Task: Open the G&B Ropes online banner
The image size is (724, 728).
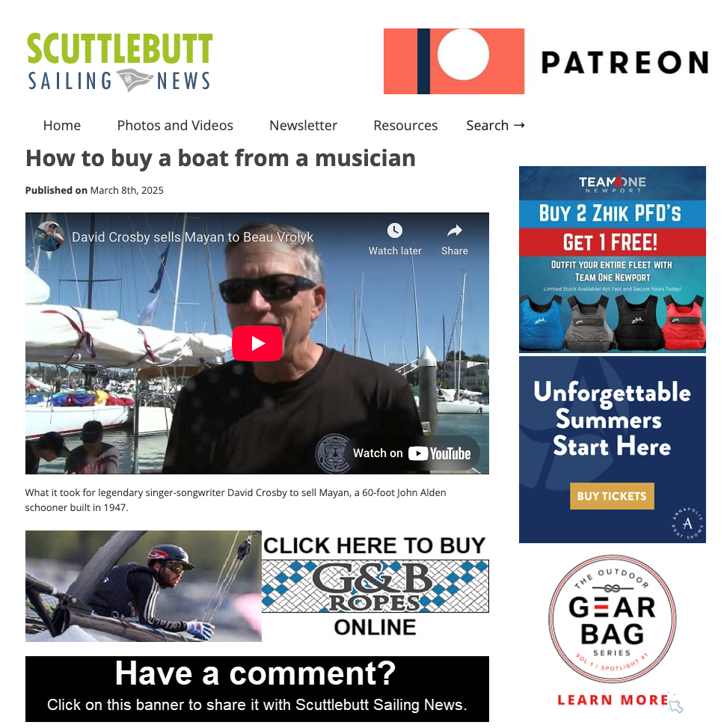Action: coord(257,586)
